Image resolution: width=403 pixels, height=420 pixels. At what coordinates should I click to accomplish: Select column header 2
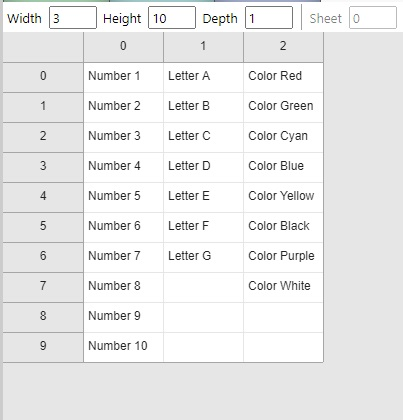[x=283, y=47]
